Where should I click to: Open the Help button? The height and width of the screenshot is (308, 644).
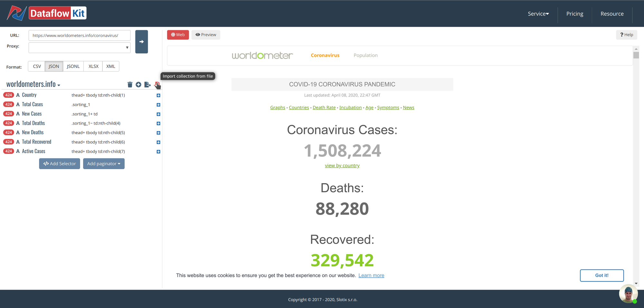(x=627, y=35)
